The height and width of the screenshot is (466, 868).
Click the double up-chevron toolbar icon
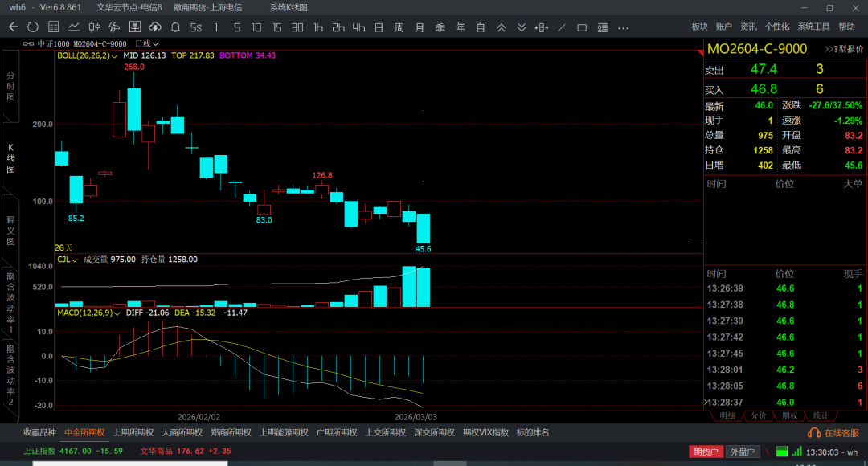click(x=502, y=27)
